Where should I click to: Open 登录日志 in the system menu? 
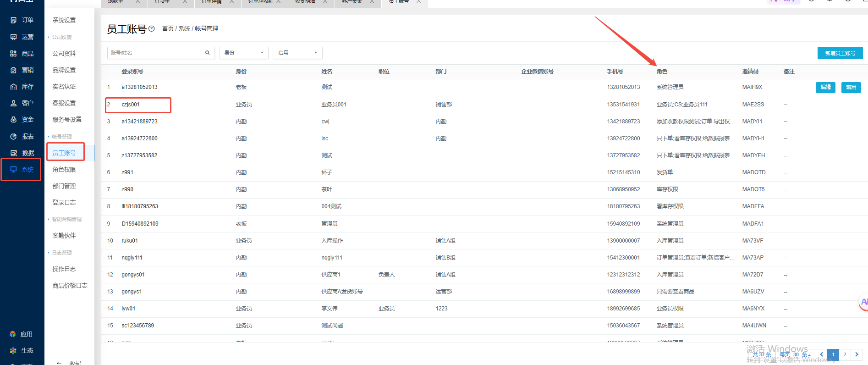pos(64,203)
